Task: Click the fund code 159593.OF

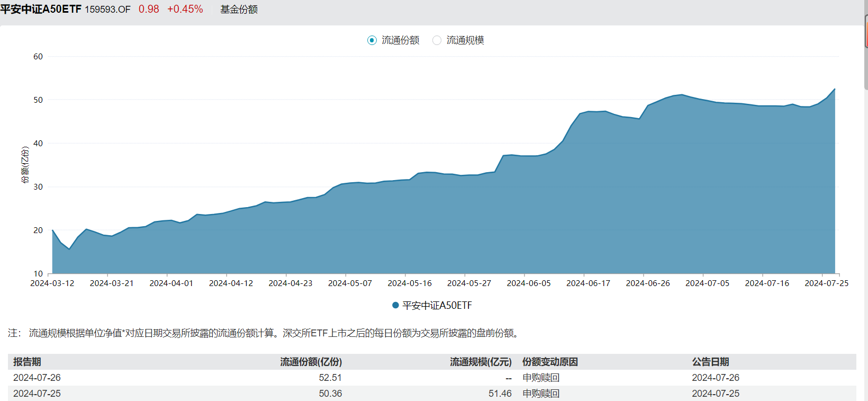Action: coord(107,10)
